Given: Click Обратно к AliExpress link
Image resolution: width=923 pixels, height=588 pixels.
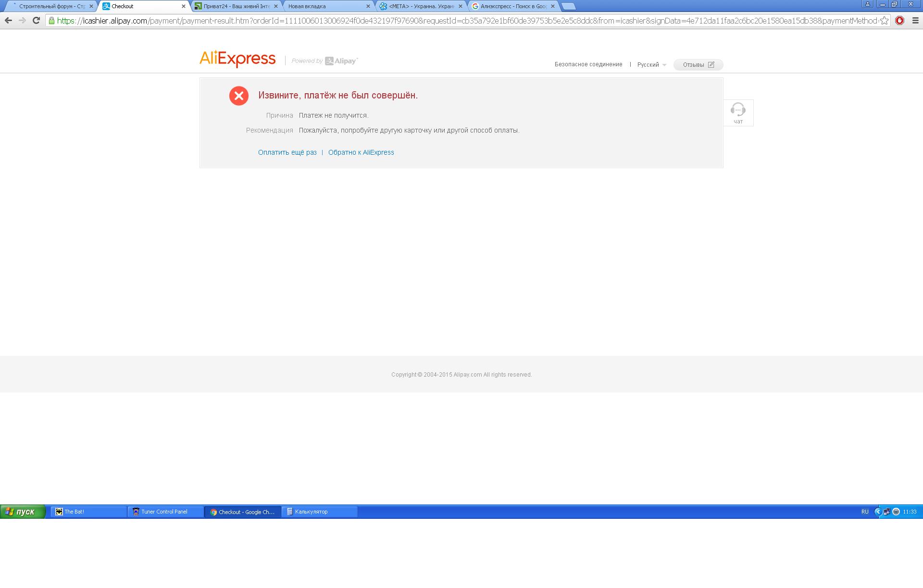Looking at the screenshot, I should coord(361,152).
